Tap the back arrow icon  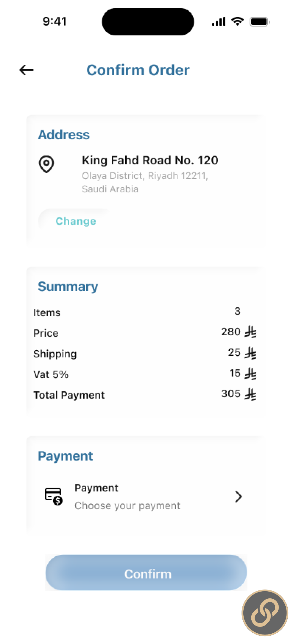point(27,70)
